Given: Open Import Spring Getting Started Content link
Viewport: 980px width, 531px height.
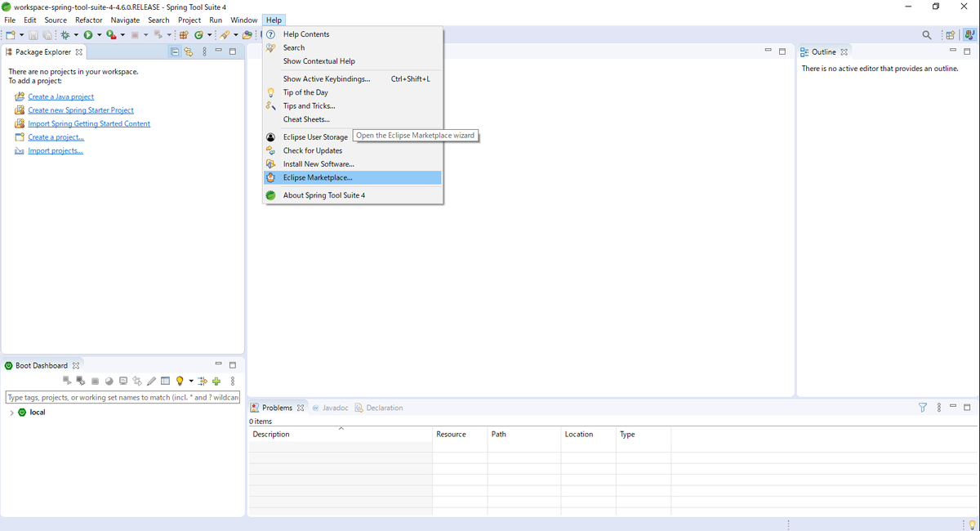Looking at the screenshot, I should [89, 123].
